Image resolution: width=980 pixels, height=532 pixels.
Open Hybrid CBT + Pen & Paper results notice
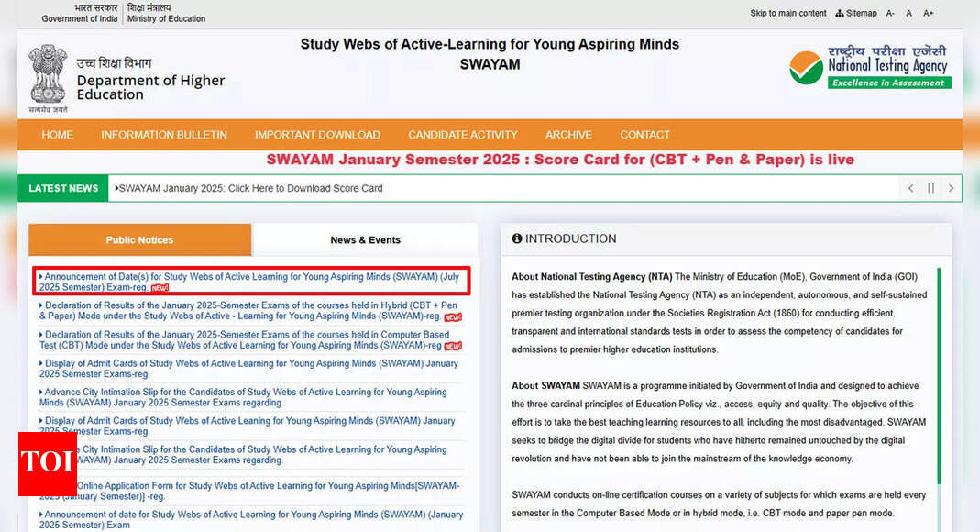point(250,311)
